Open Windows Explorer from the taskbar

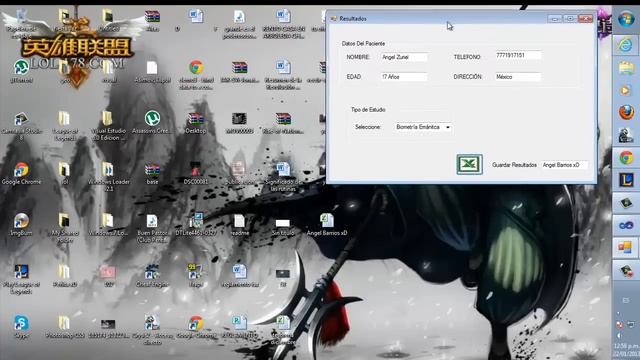[x=626, y=67]
